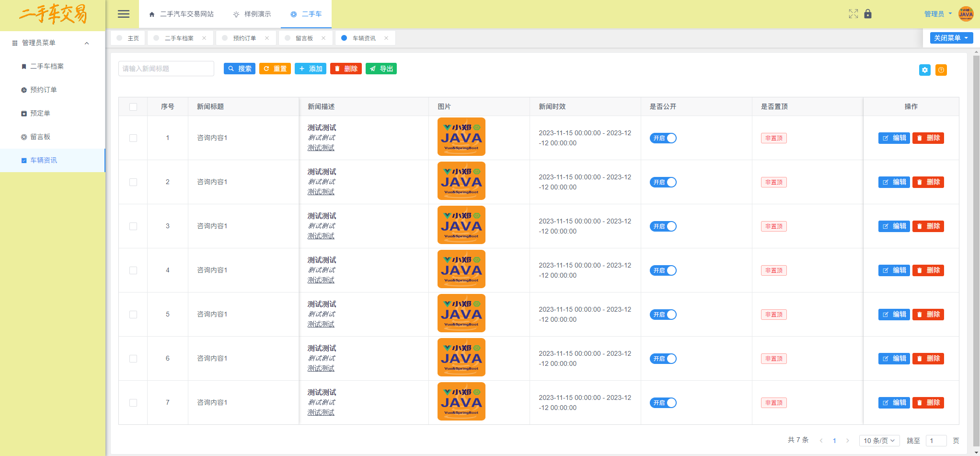Open the 关闭菜单 dropdown

point(951,38)
